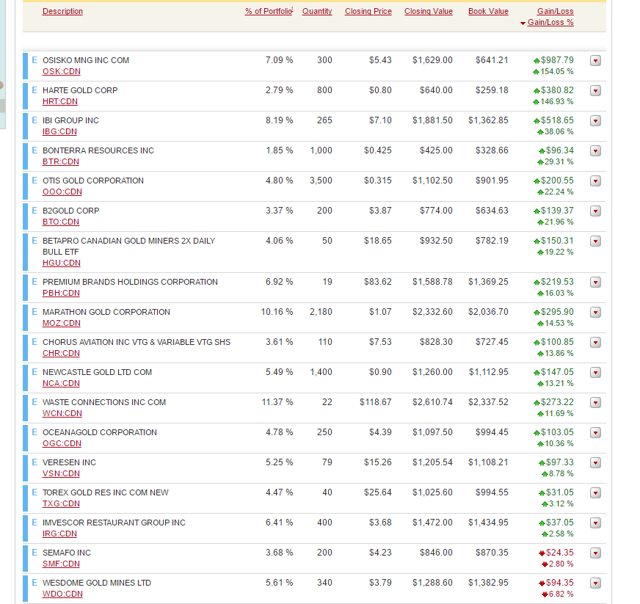Click the E icon beside IBI Group Inc
640x604 pixels.
pos(34,120)
